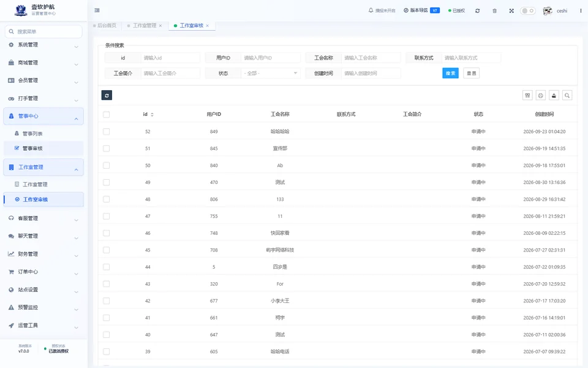Collapse the 管事中心 sidebar menu
This screenshot has height=368, width=588.
[x=43, y=117]
